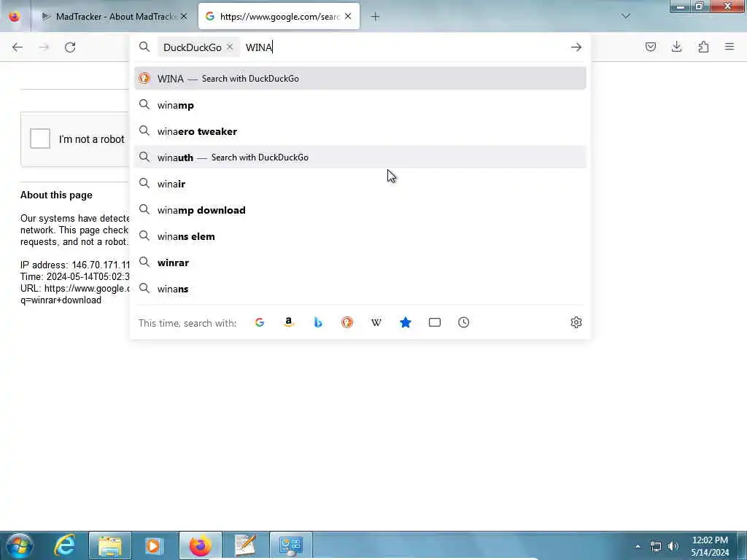Click in the address bar text WINA

point(259,47)
